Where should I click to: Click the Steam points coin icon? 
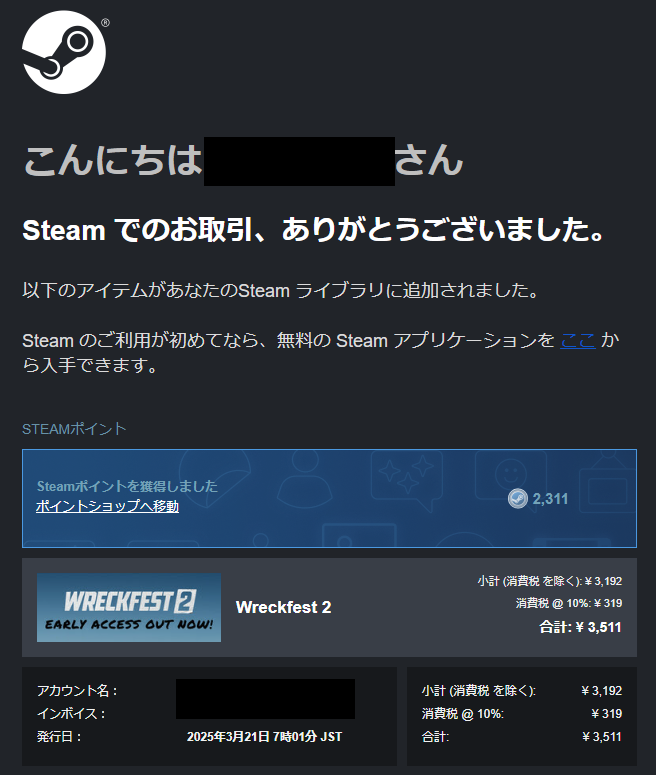click(x=518, y=499)
